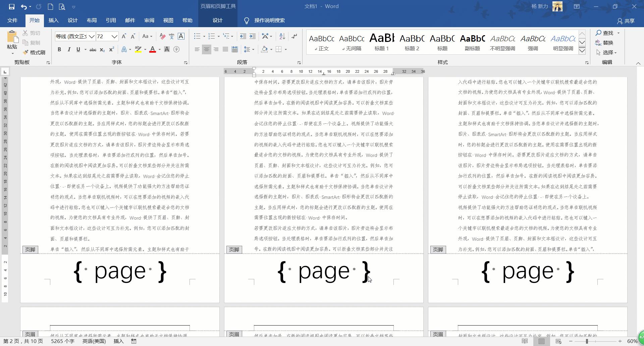Expand the styles gallery

[x=582, y=51]
